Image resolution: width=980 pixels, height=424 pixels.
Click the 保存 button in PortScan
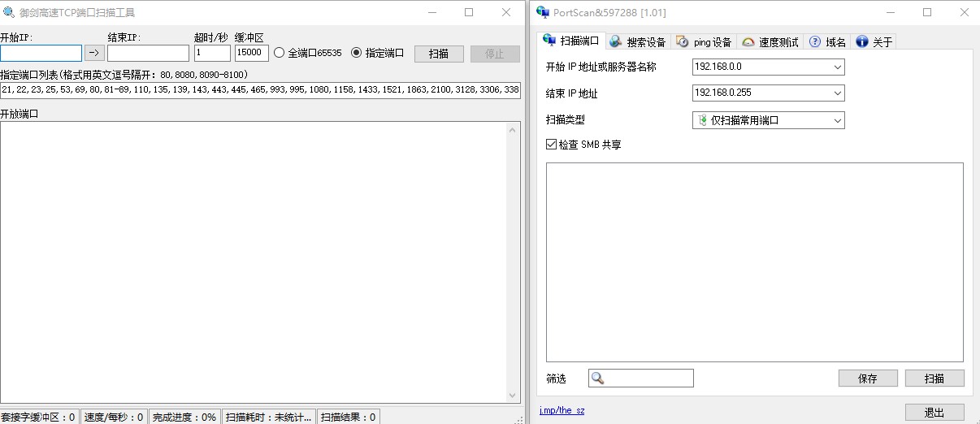[868, 379]
